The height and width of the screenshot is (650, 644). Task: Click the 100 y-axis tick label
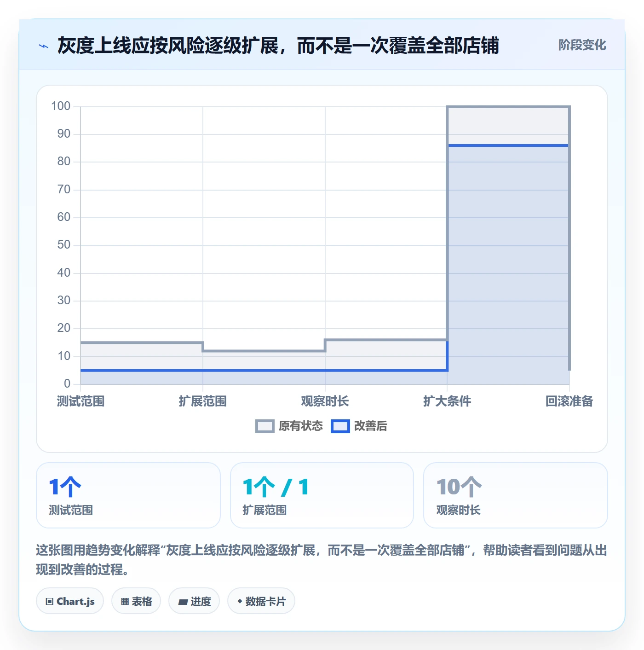coord(61,106)
